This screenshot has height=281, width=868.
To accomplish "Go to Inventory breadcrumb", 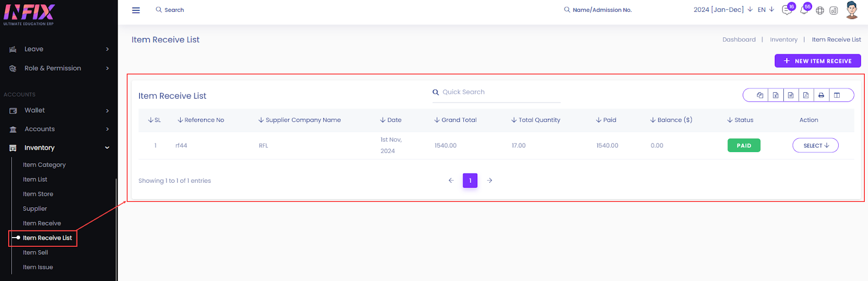I will (783, 40).
